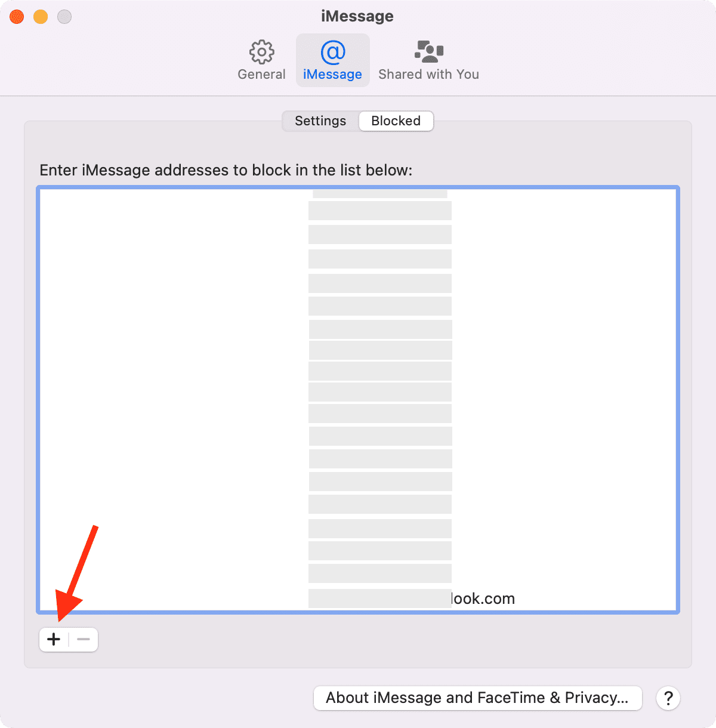Add a blocked address with plus button
716x728 pixels.
coord(54,640)
